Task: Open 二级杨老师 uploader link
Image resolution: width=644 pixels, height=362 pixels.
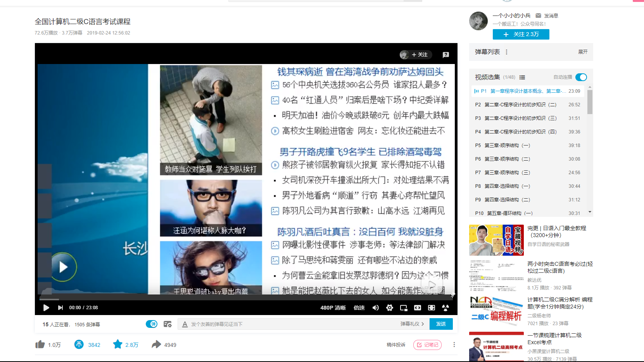Action: (x=539, y=316)
